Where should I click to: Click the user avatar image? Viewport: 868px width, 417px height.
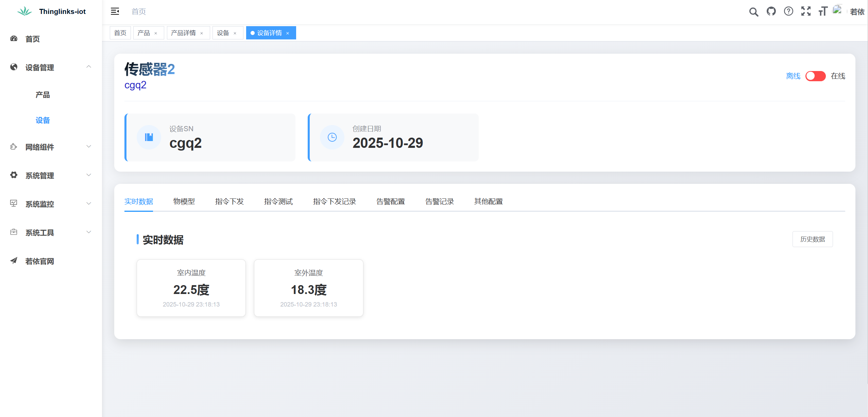click(x=837, y=10)
